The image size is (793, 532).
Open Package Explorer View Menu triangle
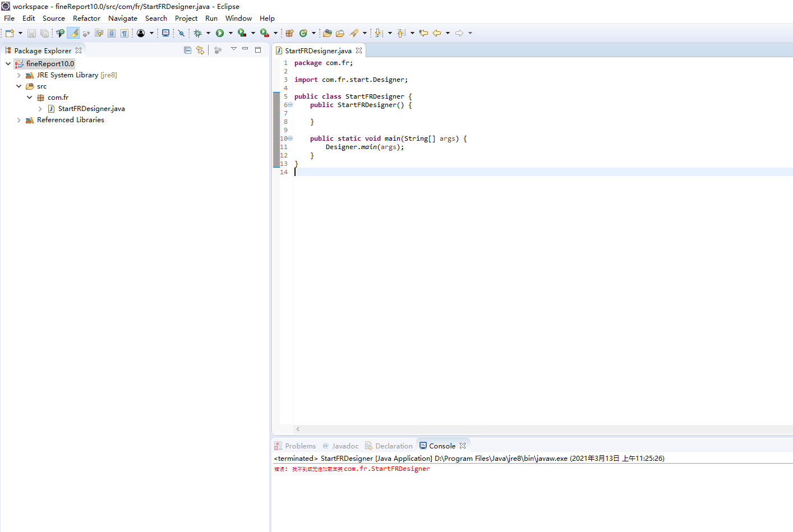[234, 49]
